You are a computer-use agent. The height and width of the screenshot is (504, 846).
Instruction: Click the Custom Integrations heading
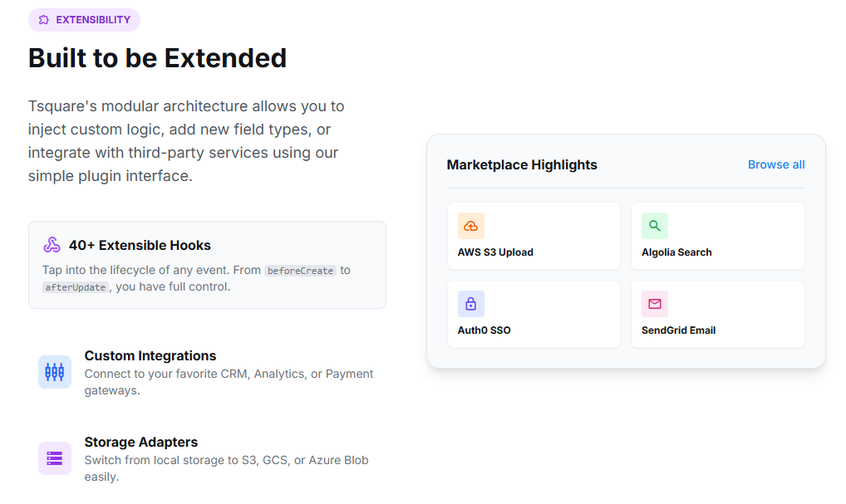click(150, 355)
